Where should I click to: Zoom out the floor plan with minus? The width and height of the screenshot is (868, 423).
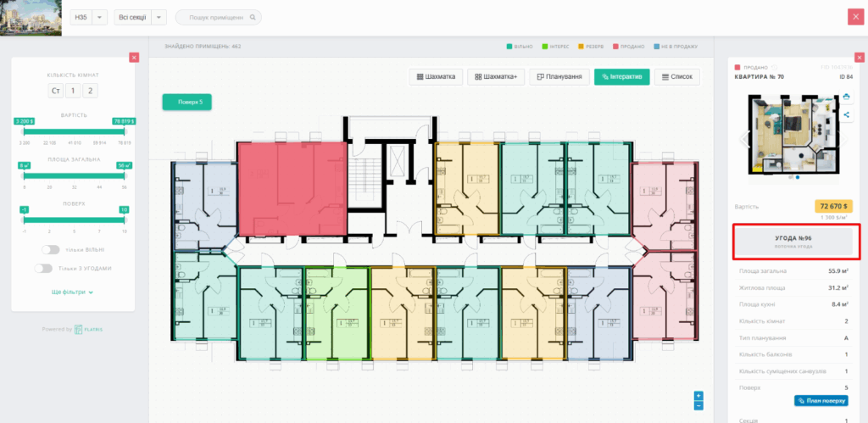[698, 406]
